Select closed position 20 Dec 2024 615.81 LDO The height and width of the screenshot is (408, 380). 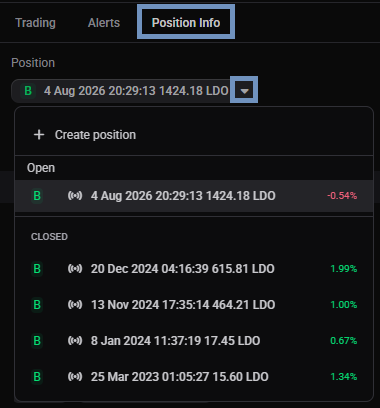point(194,269)
